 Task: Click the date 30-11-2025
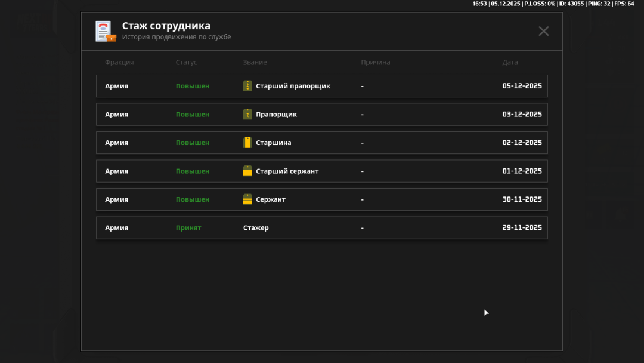(522, 199)
